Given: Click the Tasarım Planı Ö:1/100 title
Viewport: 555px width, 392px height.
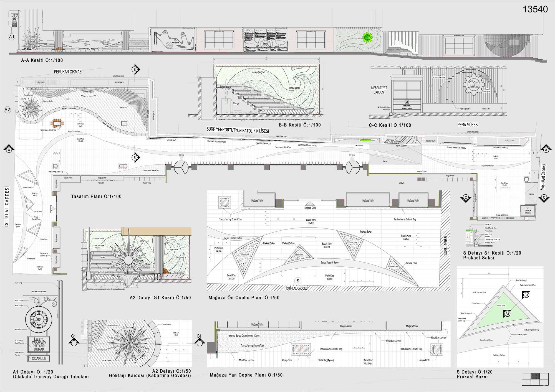Looking at the screenshot, I should [96, 197].
